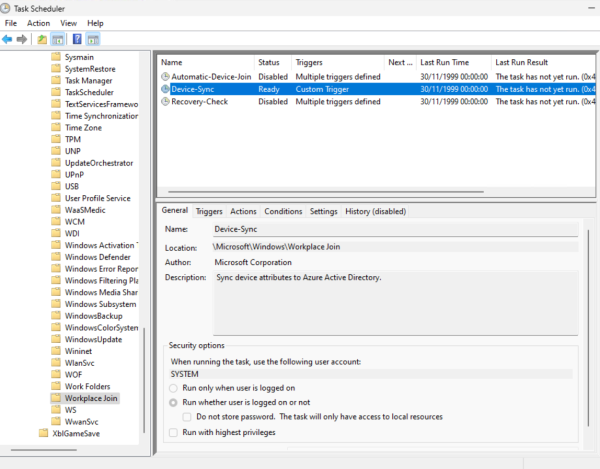Toggle the Show/Hide Console Tree icon

click(58, 39)
